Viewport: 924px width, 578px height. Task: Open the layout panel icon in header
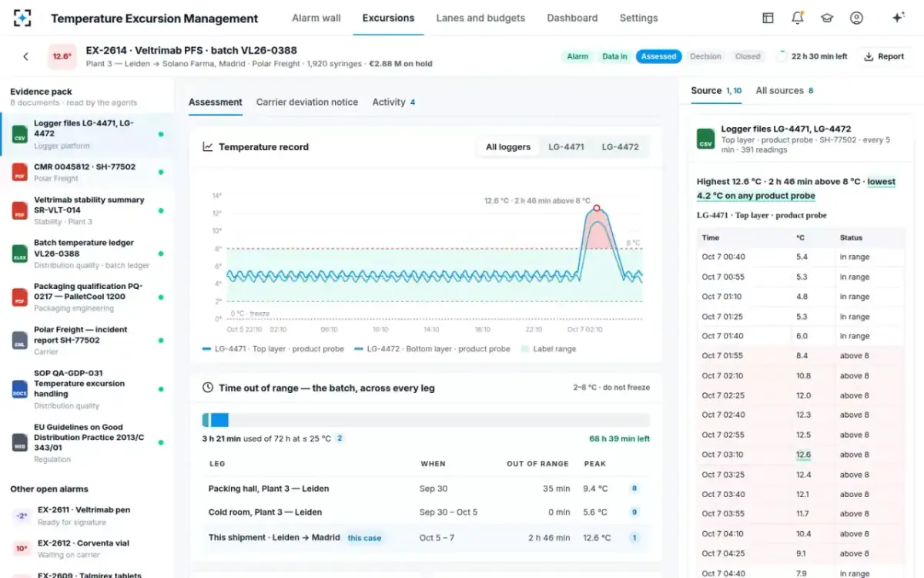coord(768,18)
